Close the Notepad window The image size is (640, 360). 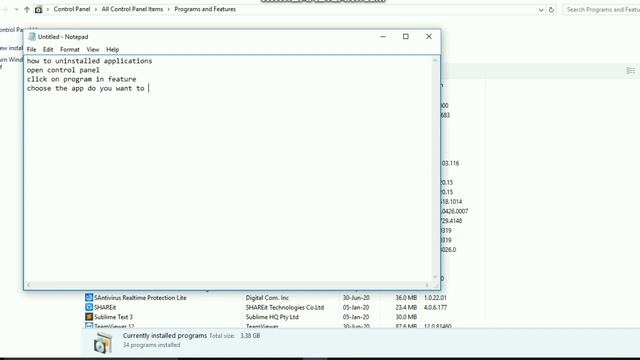coord(429,36)
